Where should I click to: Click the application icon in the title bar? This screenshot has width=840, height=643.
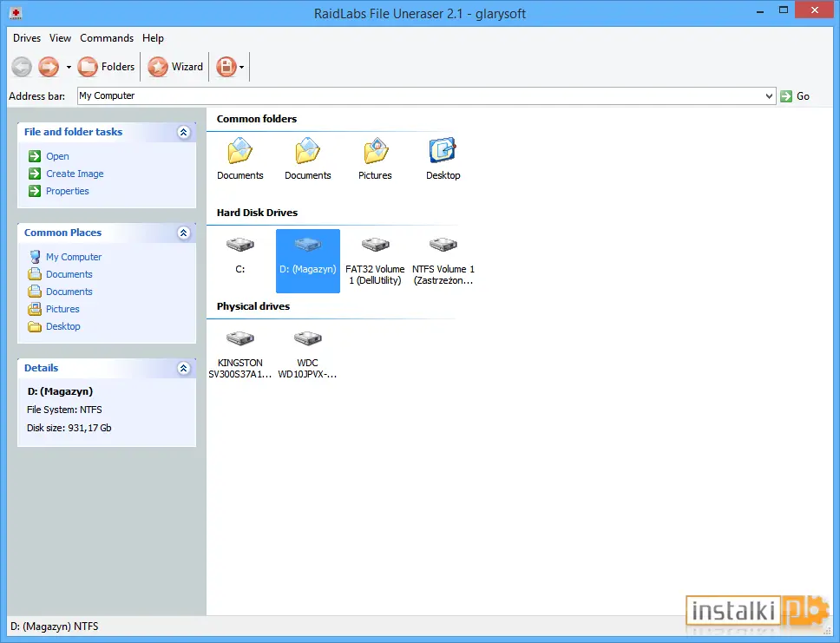click(x=16, y=13)
